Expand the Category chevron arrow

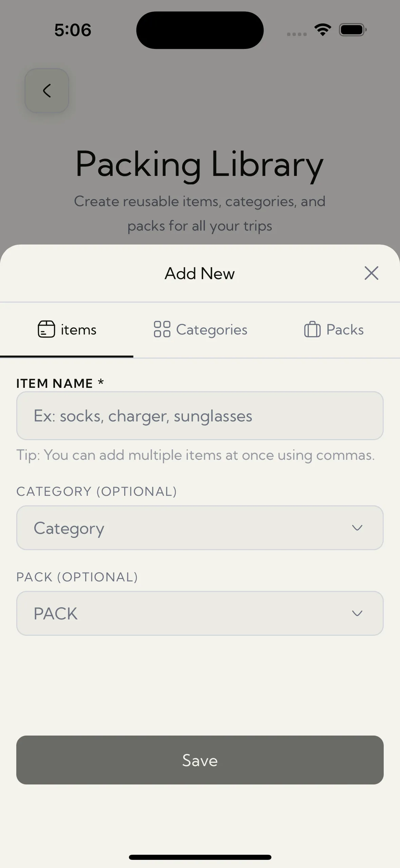click(x=357, y=528)
